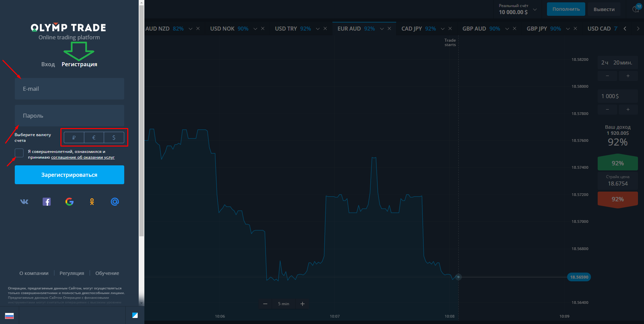Expand USD TRY asset dropdown chevron
Image resolution: width=644 pixels, height=324 pixels.
click(318, 29)
